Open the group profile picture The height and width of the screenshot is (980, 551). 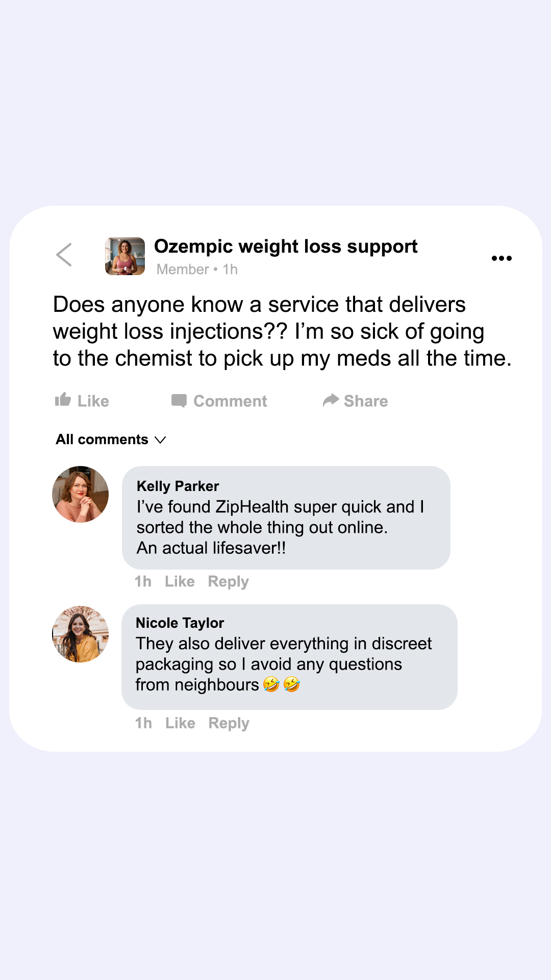[125, 256]
